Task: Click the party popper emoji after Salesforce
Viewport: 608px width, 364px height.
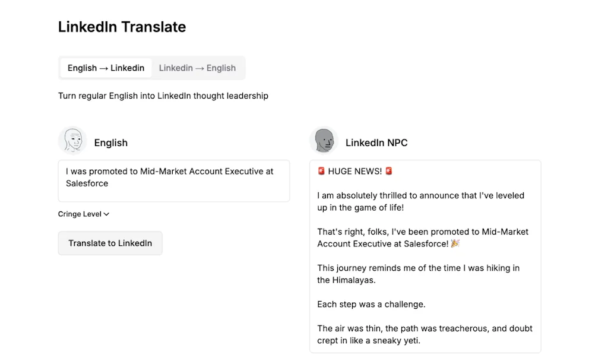Action: point(455,243)
